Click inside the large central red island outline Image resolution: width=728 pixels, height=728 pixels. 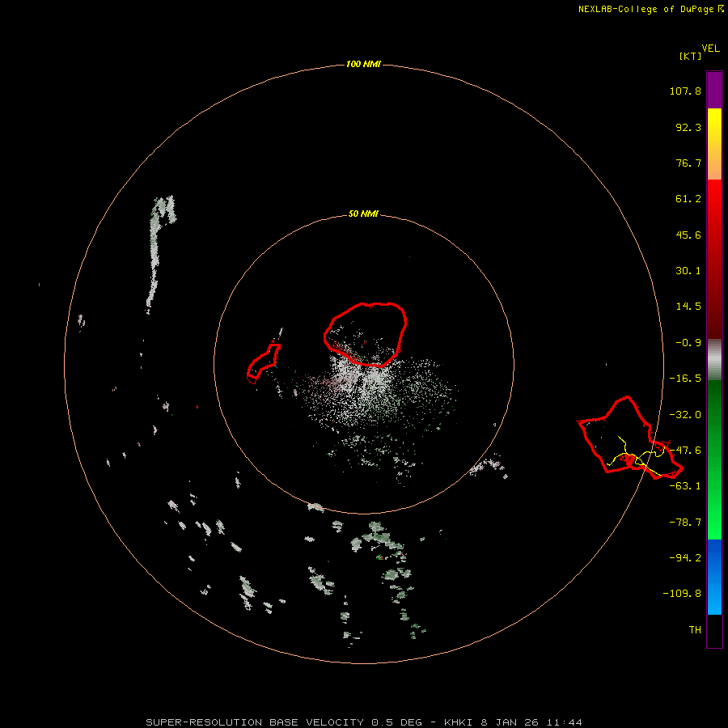[366, 334]
